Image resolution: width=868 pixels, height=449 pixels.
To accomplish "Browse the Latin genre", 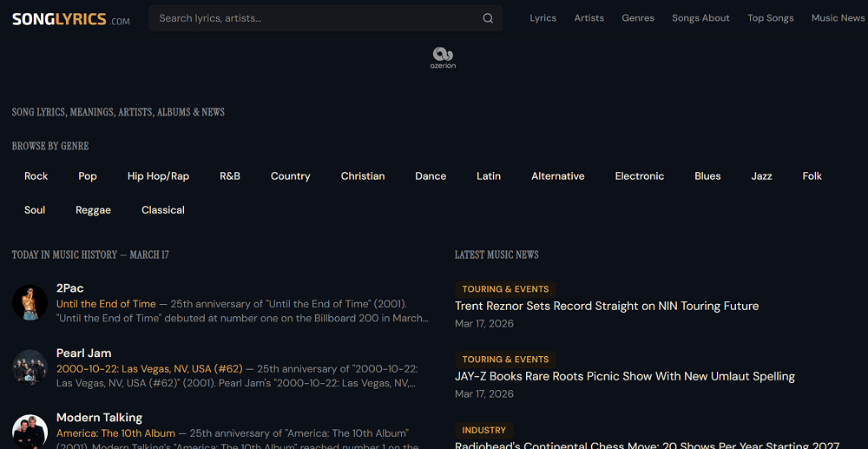I will click(489, 176).
